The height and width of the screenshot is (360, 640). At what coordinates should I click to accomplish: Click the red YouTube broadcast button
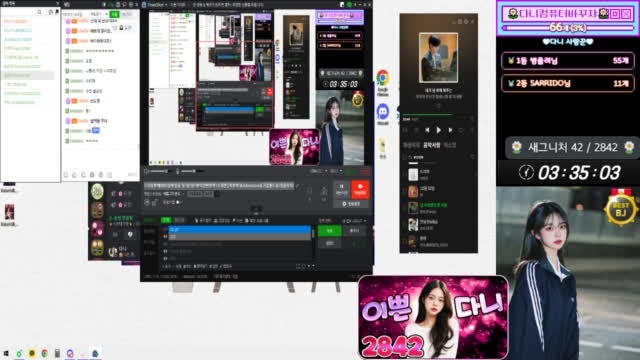tap(360, 189)
